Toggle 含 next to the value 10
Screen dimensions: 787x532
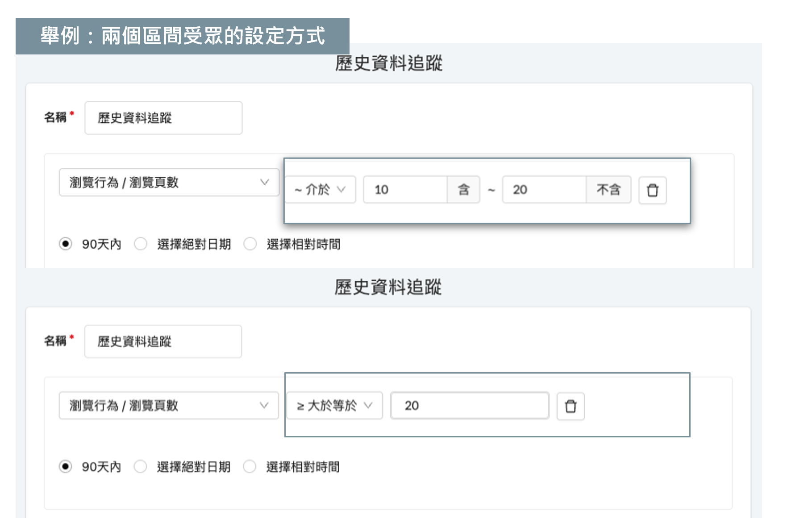click(464, 190)
